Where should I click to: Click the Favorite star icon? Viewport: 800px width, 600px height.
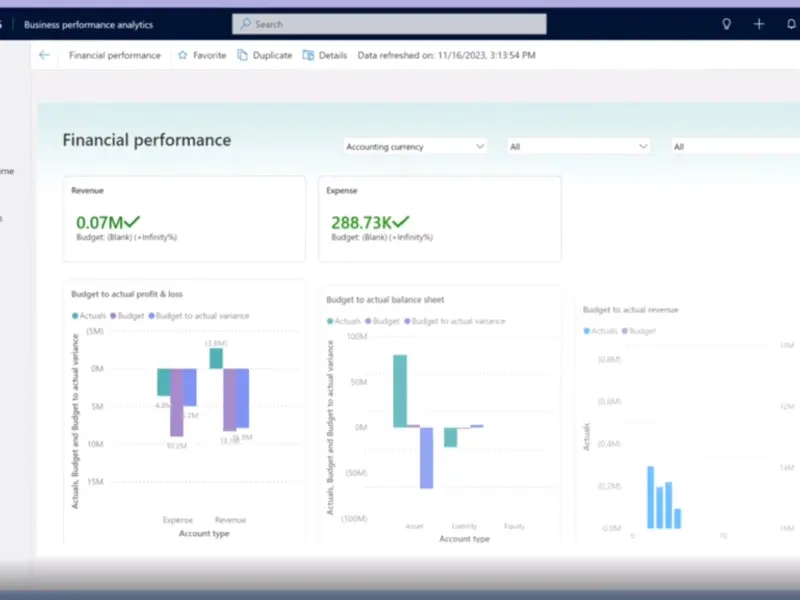coord(183,55)
